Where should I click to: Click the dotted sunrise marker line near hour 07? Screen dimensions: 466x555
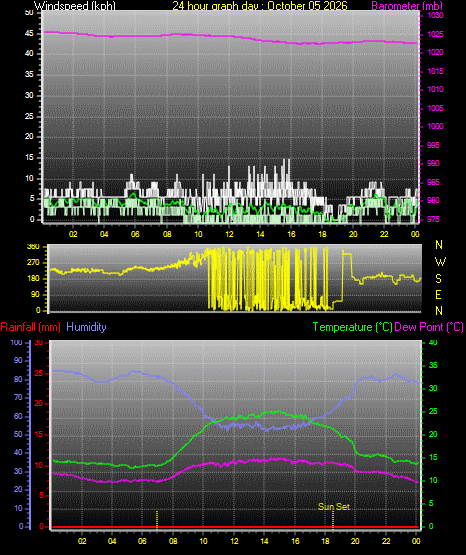(x=157, y=520)
